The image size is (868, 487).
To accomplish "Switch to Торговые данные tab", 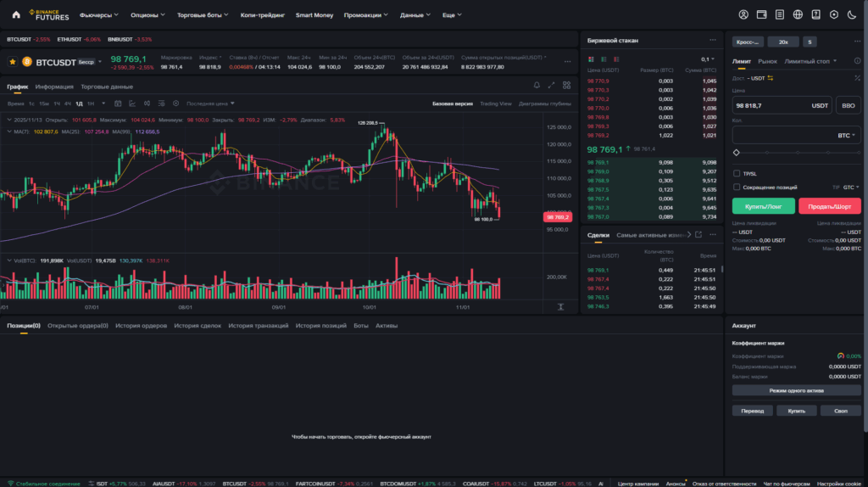I will click(x=107, y=87).
